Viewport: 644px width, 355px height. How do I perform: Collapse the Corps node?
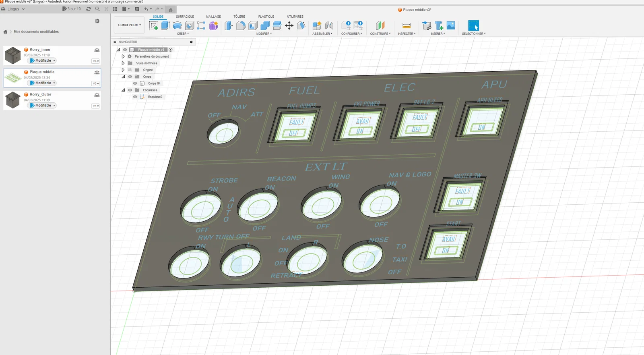click(x=123, y=77)
